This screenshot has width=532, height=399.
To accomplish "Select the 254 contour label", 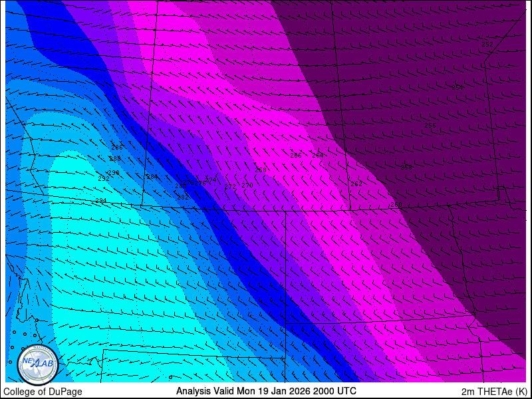I will pyautogui.click(x=458, y=88).
